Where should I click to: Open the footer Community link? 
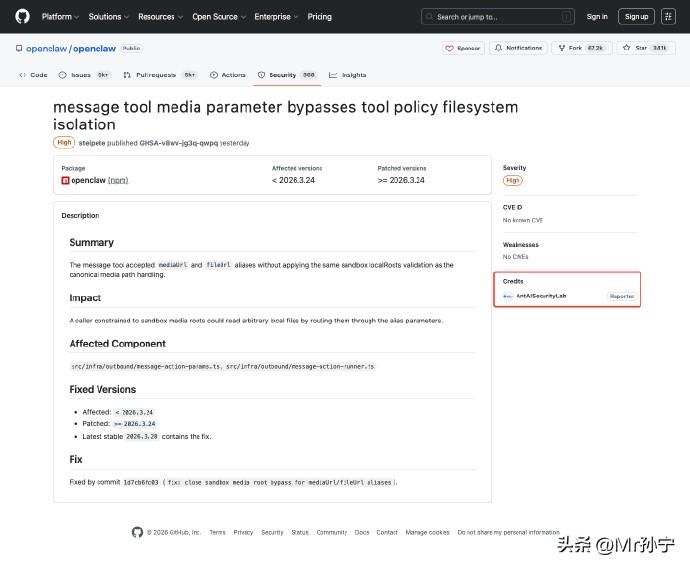[332, 532]
